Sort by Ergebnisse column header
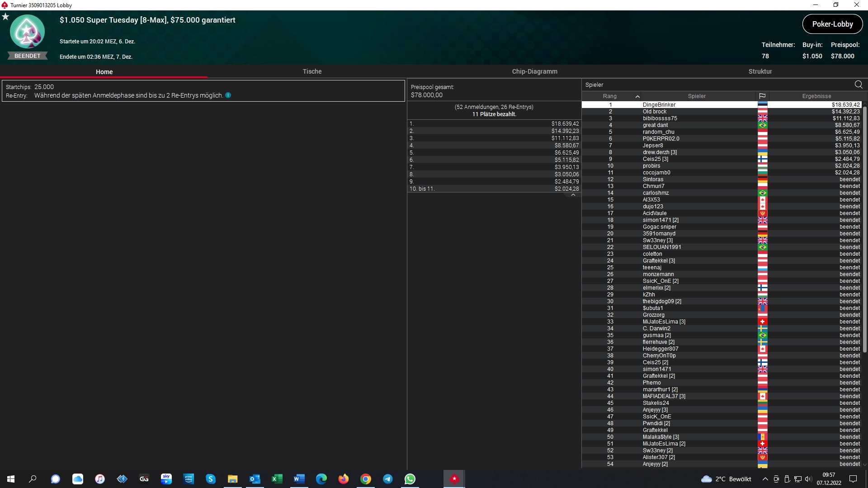The image size is (868, 488). point(816,96)
